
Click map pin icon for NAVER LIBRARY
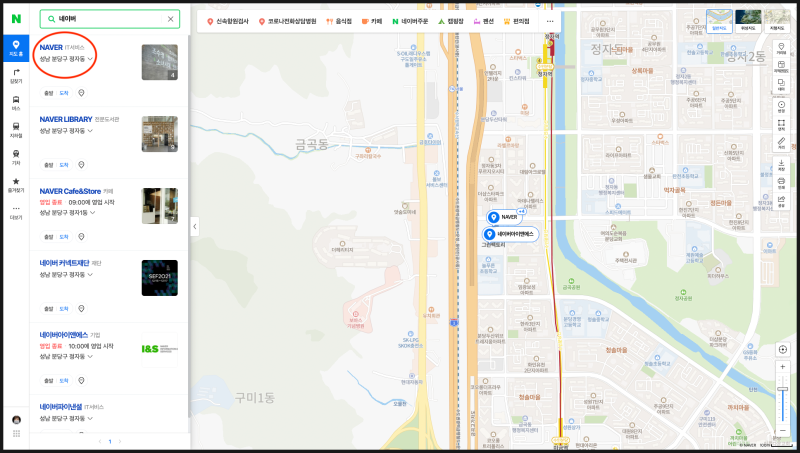pos(81,165)
